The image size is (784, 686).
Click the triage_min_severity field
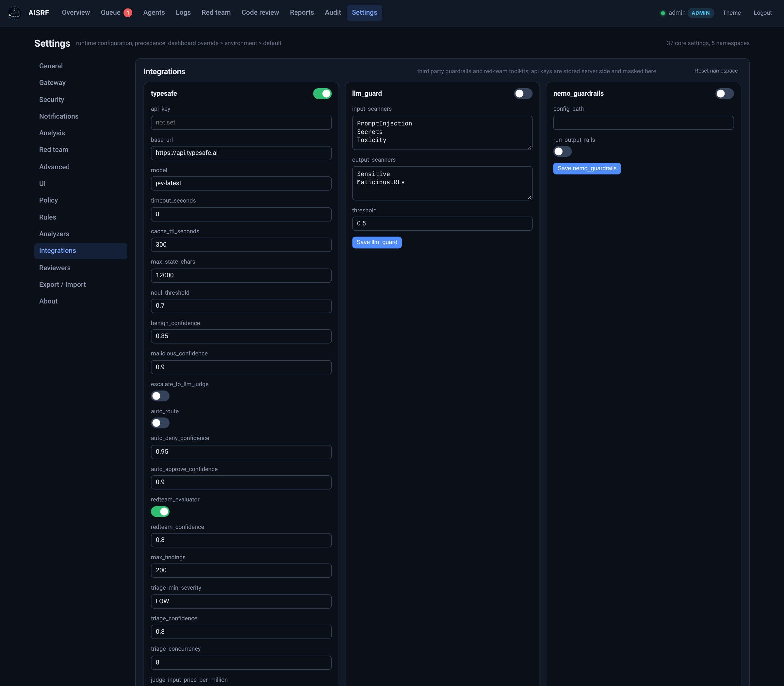pyautogui.click(x=241, y=601)
